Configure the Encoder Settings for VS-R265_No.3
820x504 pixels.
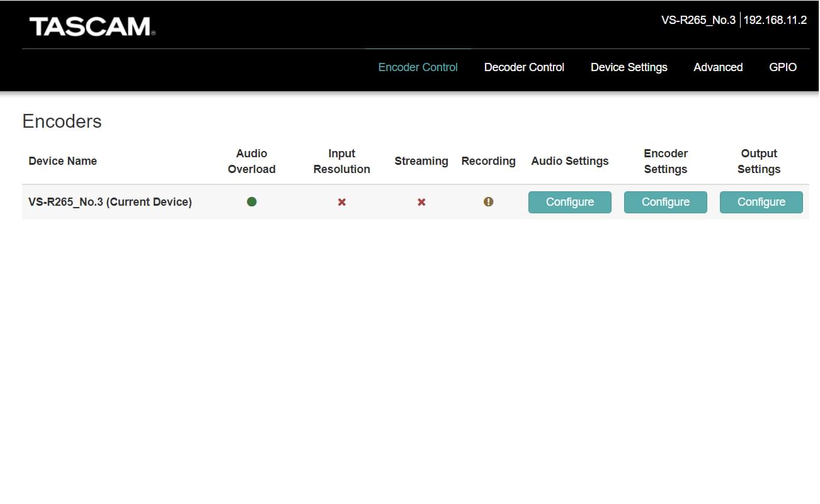666,202
